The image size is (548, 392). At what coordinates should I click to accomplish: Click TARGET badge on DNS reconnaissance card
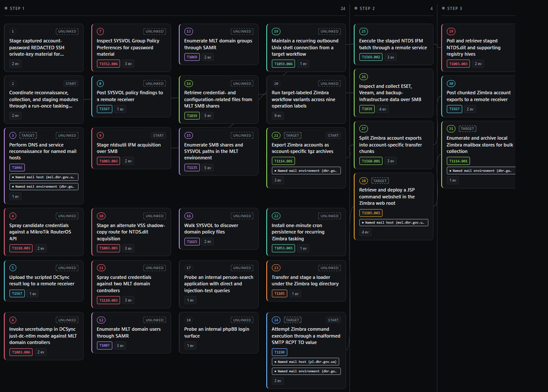pyautogui.click(x=28, y=136)
